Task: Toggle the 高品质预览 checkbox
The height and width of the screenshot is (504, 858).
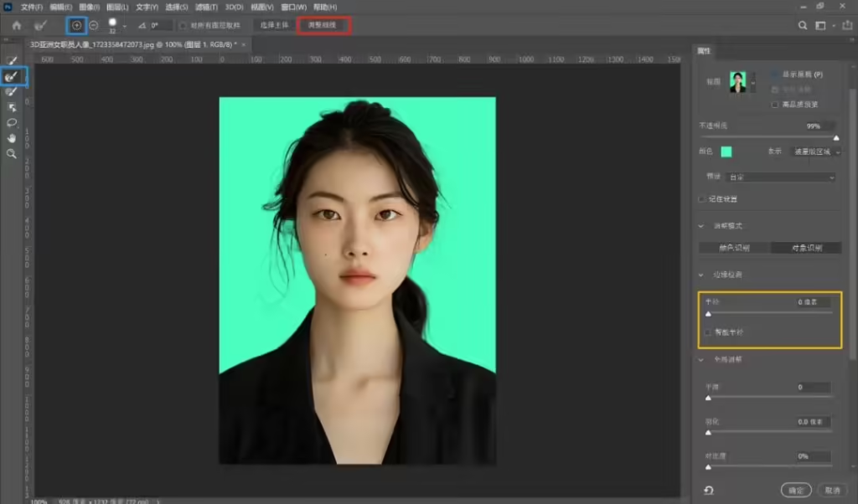Action: point(774,104)
